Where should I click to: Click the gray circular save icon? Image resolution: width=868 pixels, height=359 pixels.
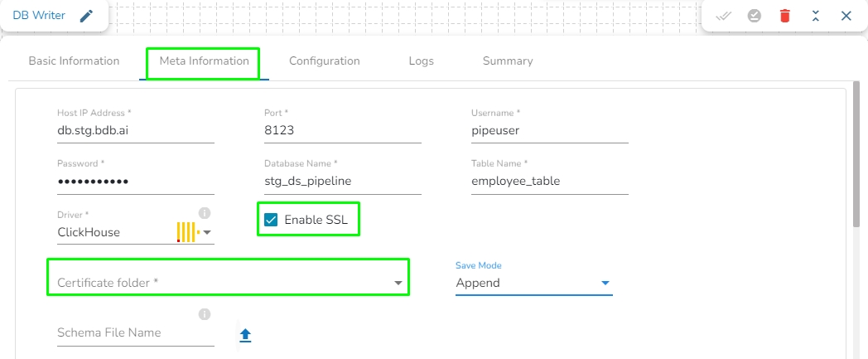[x=755, y=16]
